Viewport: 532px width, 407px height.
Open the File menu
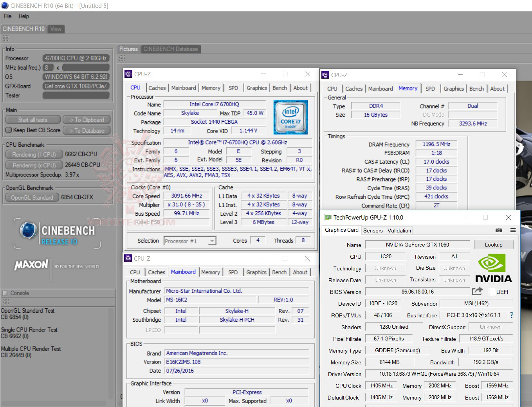click(7, 16)
